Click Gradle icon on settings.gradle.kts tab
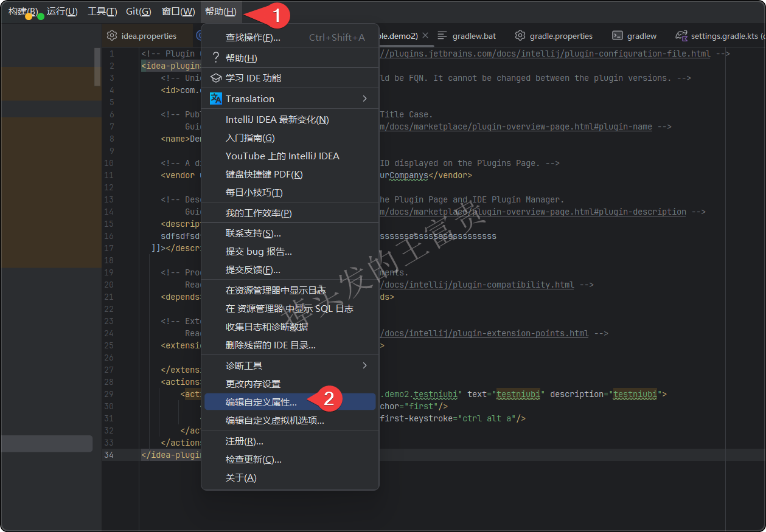The width and height of the screenshot is (766, 532). tap(681, 36)
